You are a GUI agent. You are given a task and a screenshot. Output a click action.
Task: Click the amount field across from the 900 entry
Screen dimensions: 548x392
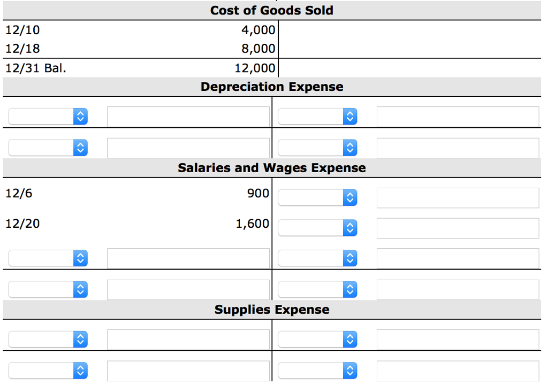458,197
